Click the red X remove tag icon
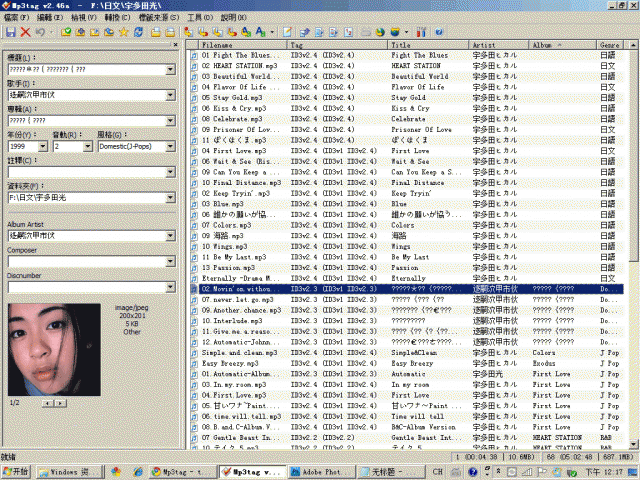The image size is (640, 480). 25,32
